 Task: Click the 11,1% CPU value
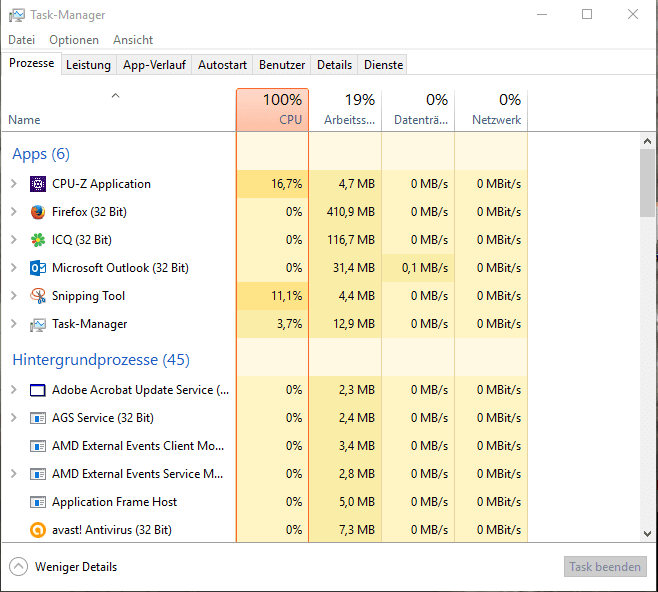point(287,296)
